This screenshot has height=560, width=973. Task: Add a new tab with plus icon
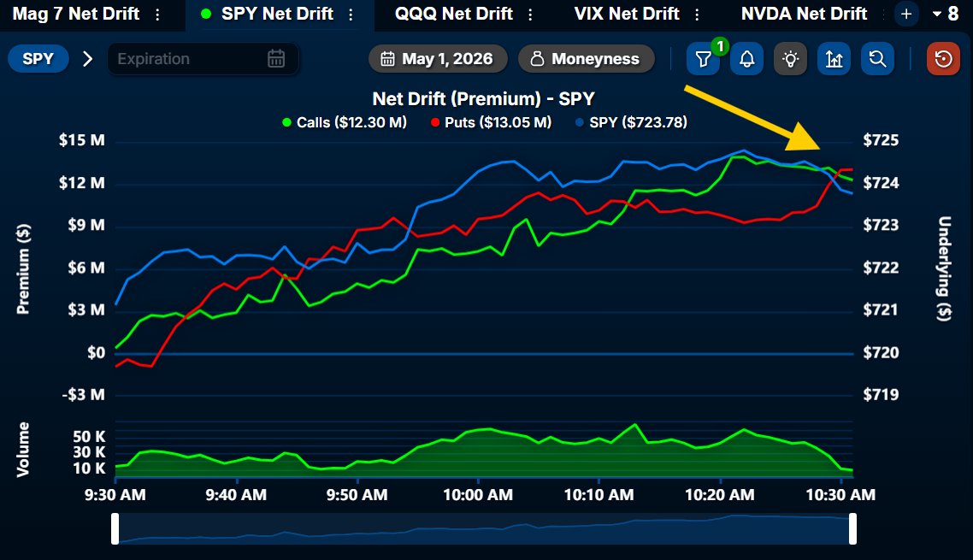pyautogui.click(x=906, y=14)
